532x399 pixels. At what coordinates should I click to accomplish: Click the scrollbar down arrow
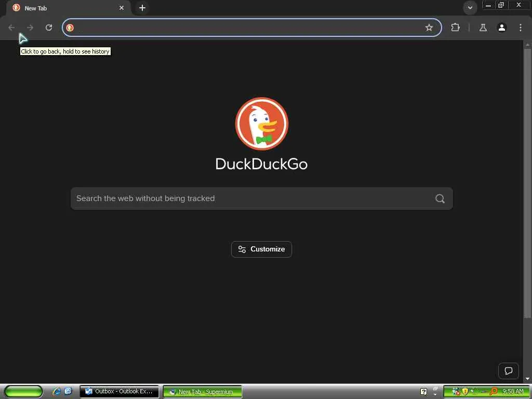point(527,379)
